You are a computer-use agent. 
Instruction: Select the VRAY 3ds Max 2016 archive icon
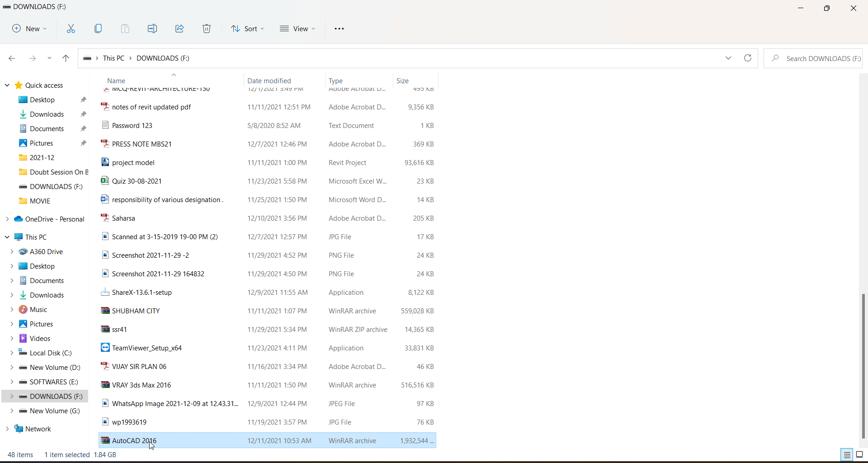pos(105,385)
